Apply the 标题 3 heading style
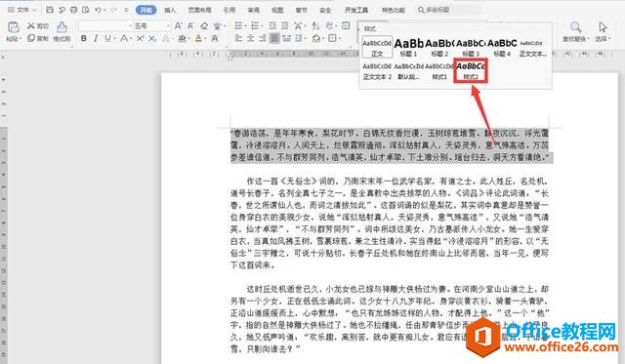Viewport: 625px width, 364px height. (471, 48)
